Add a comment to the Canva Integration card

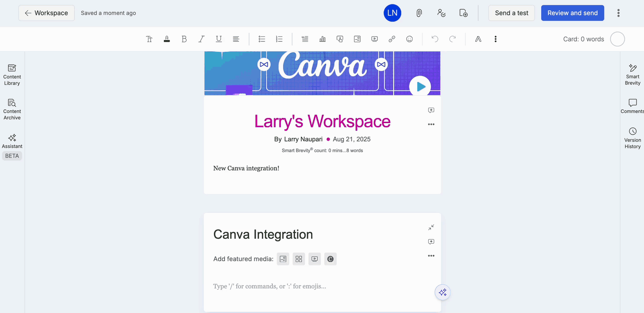431,242
